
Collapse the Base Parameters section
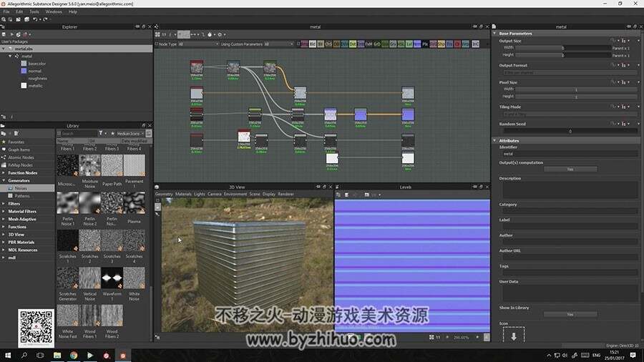click(494, 33)
